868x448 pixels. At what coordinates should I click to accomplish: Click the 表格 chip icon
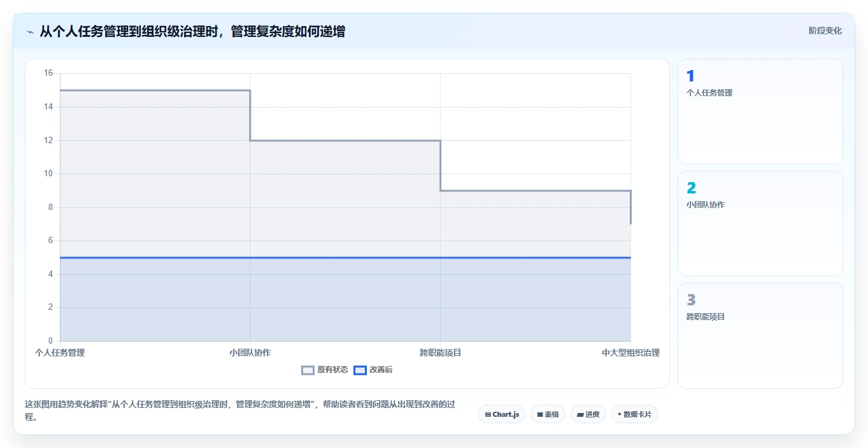(x=540, y=414)
